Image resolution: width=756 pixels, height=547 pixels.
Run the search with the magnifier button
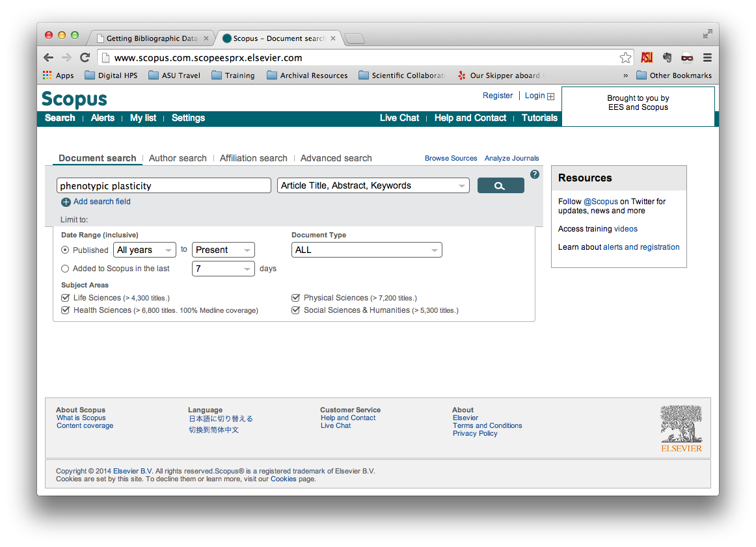pyautogui.click(x=500, y=185)
